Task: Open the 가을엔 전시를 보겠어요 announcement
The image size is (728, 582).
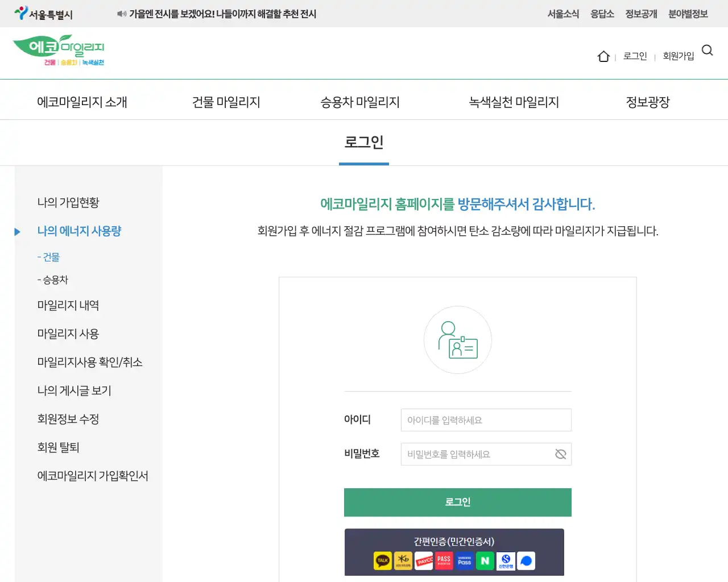Action: click(x=222, y=14)
